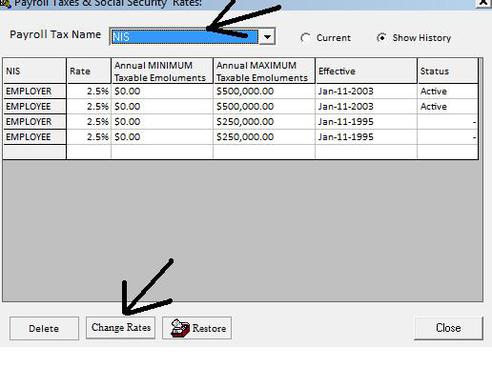Image resolution: width=492 pixels, height=368 pixels.
Task: Click the Close button
Action: point(448,328)
